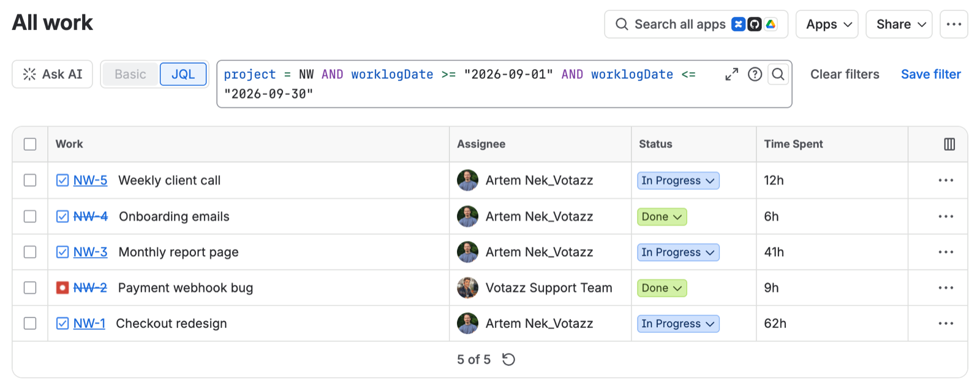Switch to JQL search mode

click(183, 74)
